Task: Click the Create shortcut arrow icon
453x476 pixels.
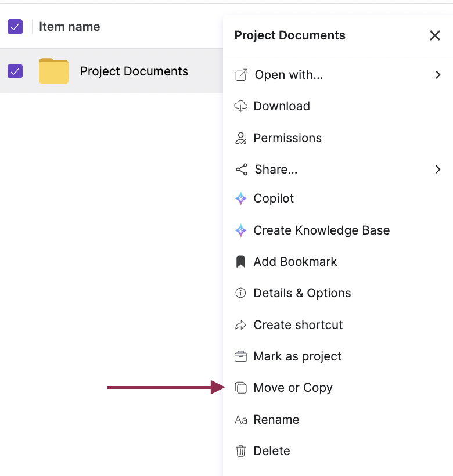Action: (240, 325)
